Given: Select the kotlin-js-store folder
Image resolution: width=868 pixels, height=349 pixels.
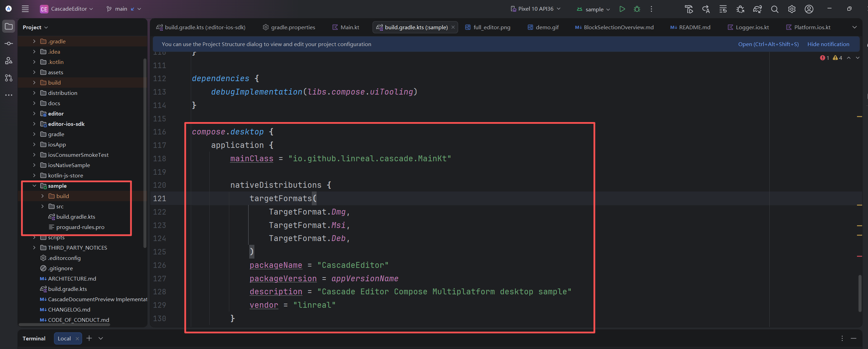Looking at the screenshot, I should pyautogui.click(x=65, y=175).
